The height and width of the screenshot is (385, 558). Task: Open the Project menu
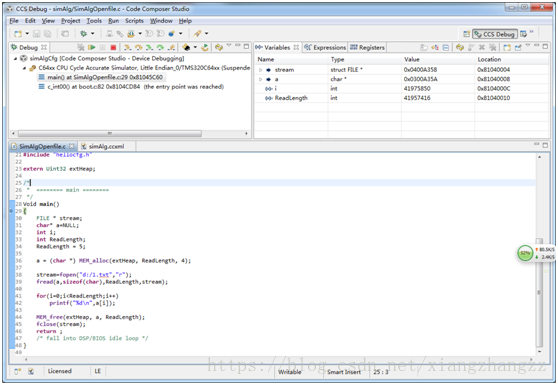coord(70,21)
